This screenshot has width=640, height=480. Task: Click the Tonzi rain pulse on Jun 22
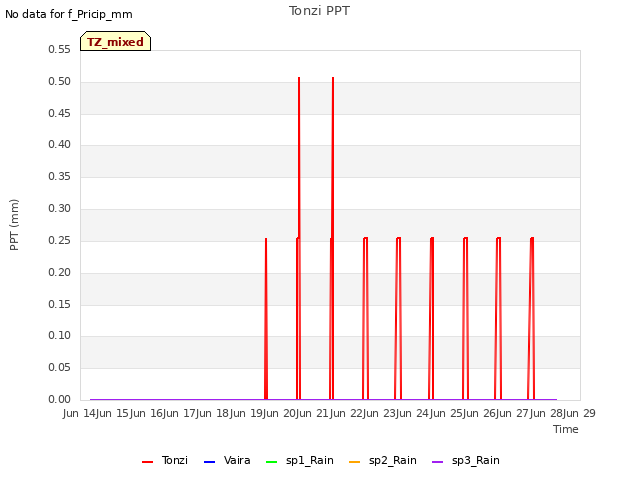365,318
